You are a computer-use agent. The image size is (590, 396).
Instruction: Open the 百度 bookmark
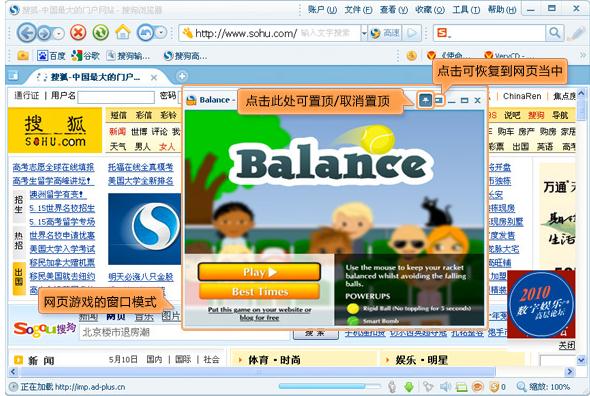point(51,56)
